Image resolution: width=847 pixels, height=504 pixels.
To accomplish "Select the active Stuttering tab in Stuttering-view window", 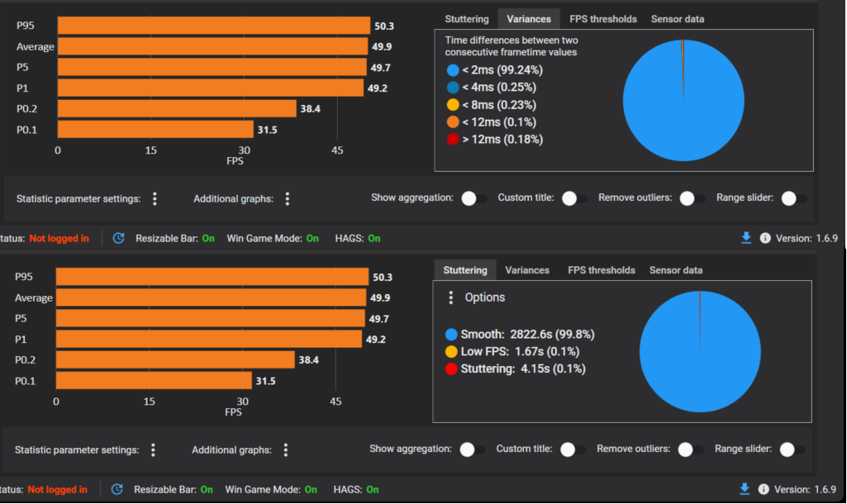I will [465, 270].
